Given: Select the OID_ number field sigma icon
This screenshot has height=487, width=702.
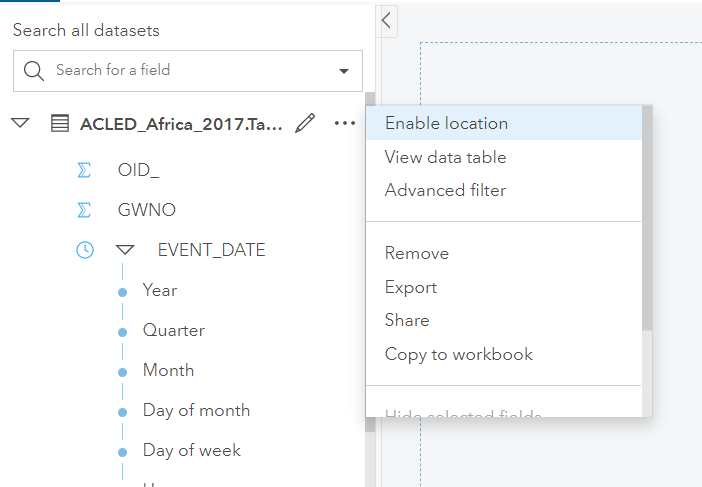Looking at the screenshot, I should (84, 170).
